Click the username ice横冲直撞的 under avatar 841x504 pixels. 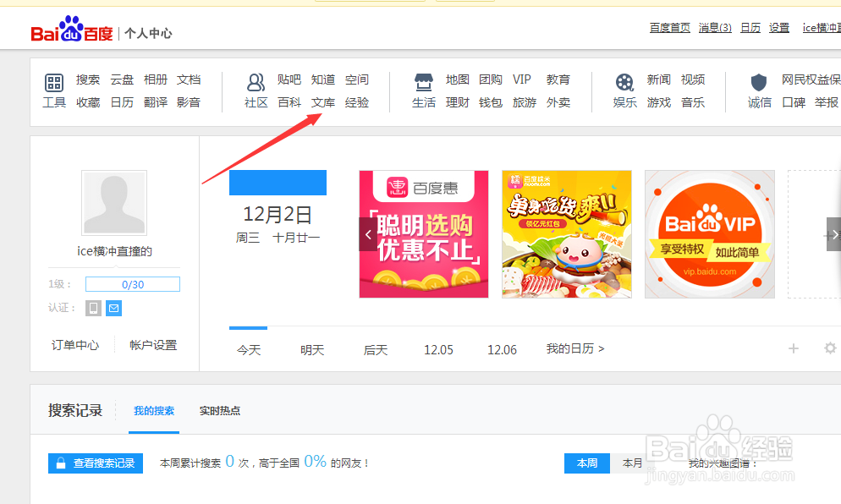114,251
